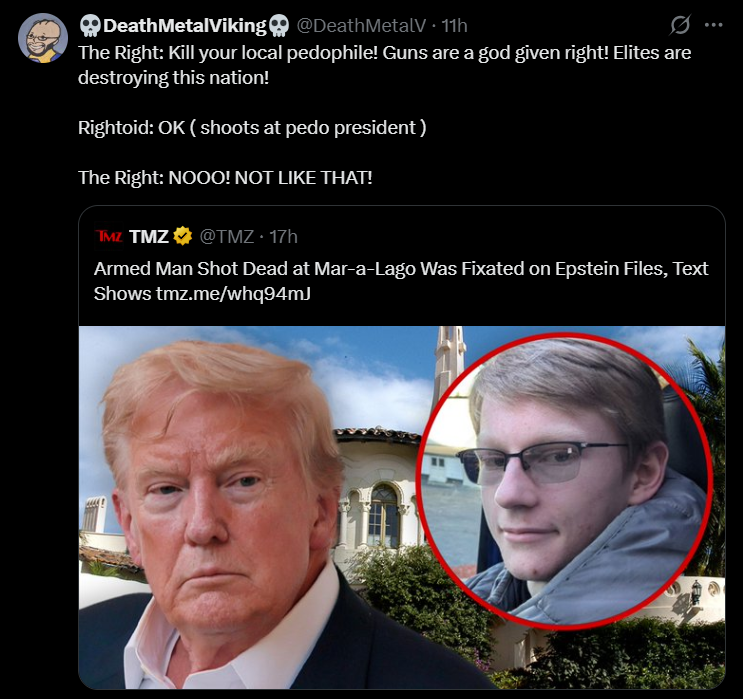
Task: Open the tweet via the 11h timestamp
Action: click(454, 26)
